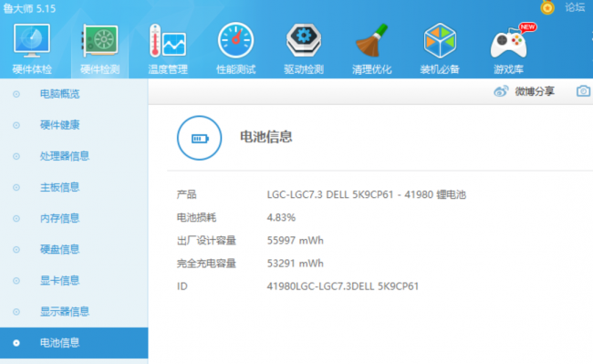The image size is (593, 364).
Task: Click ID value 41980LGC-LGC7.3DELL 5K9CP61
Action: (x=343, y=286)
